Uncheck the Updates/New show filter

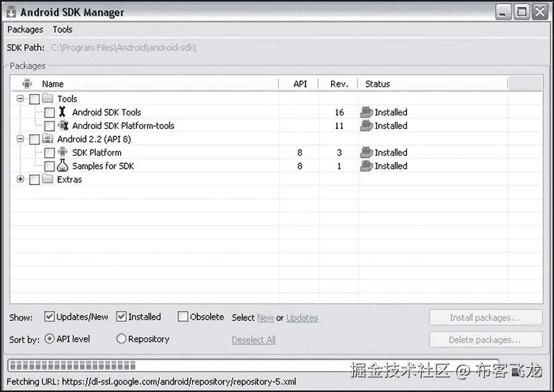click(x=50, y=316)
